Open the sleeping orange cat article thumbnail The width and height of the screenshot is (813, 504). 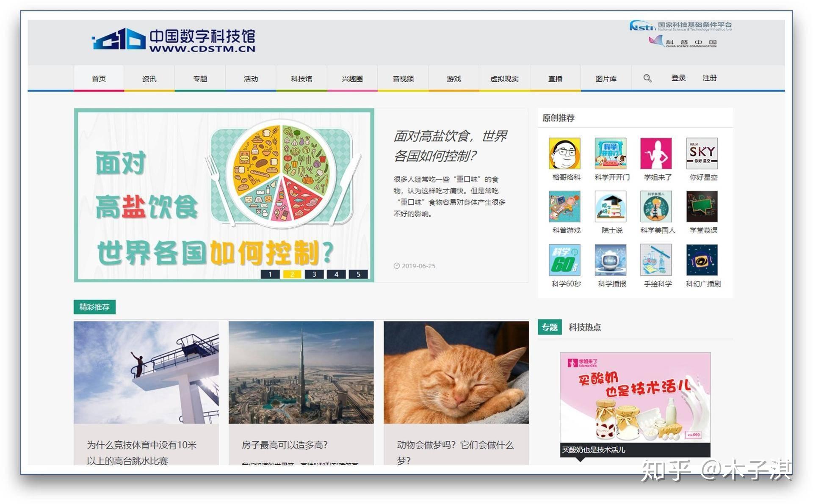(456, 372)
